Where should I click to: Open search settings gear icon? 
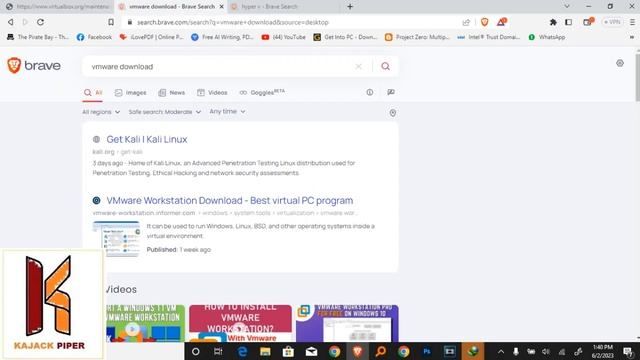620,63
